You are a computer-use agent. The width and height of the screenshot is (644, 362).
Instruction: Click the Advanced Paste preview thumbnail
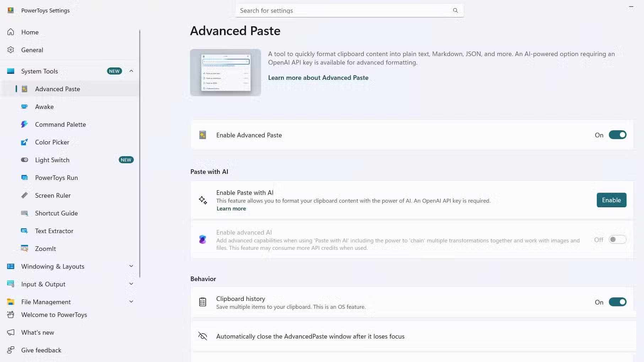(x=226, y=72)
